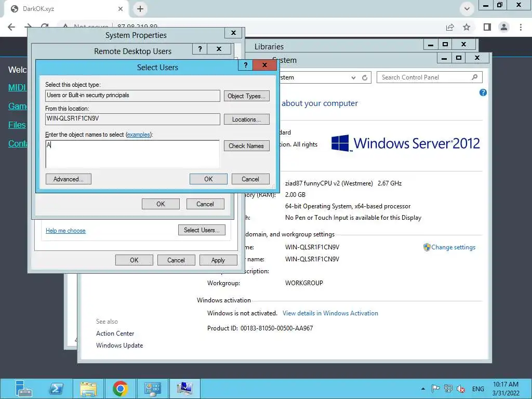532x399 pixels.
Task: Refresh the Control Panel address bar
Action: pos(365,78)
